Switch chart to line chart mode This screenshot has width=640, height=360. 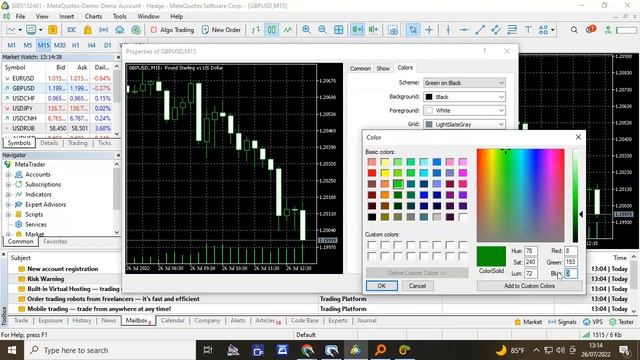(x=288, y=30)
